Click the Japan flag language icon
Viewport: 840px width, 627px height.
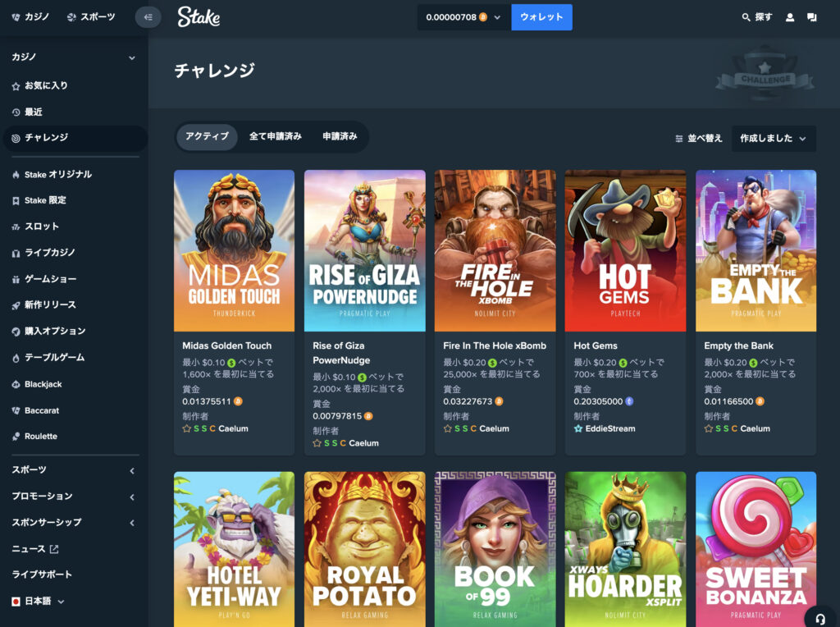(x=16, y=602)
